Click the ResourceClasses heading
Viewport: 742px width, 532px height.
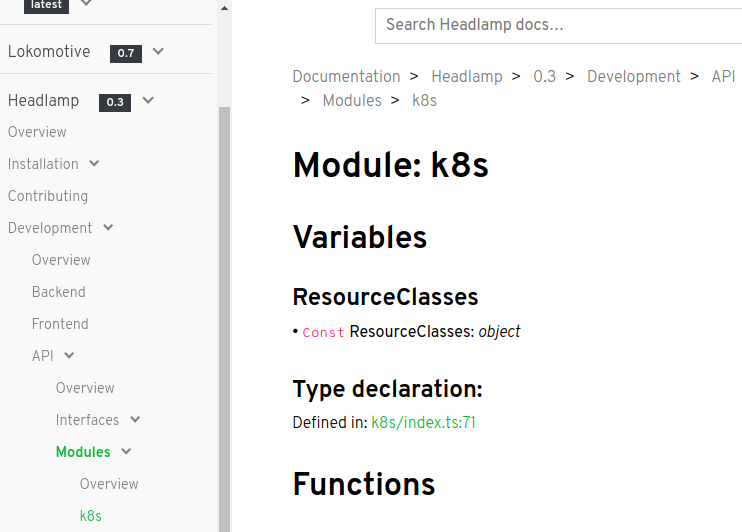386,297
